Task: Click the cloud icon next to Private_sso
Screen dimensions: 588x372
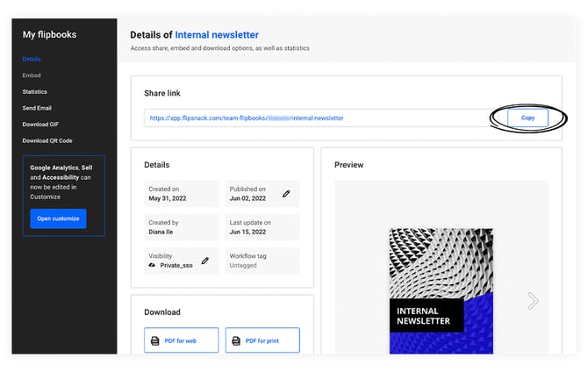Action: [152, 264]
